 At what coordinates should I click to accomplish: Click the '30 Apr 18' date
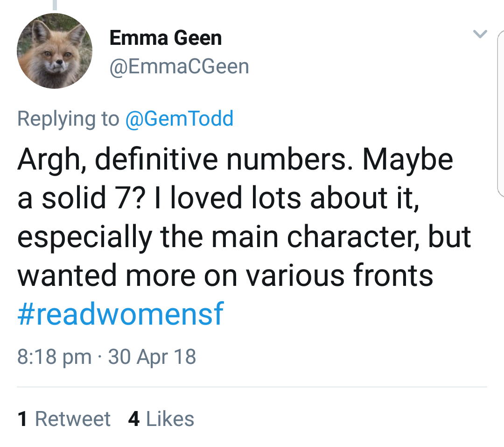[x=152, y=357]
